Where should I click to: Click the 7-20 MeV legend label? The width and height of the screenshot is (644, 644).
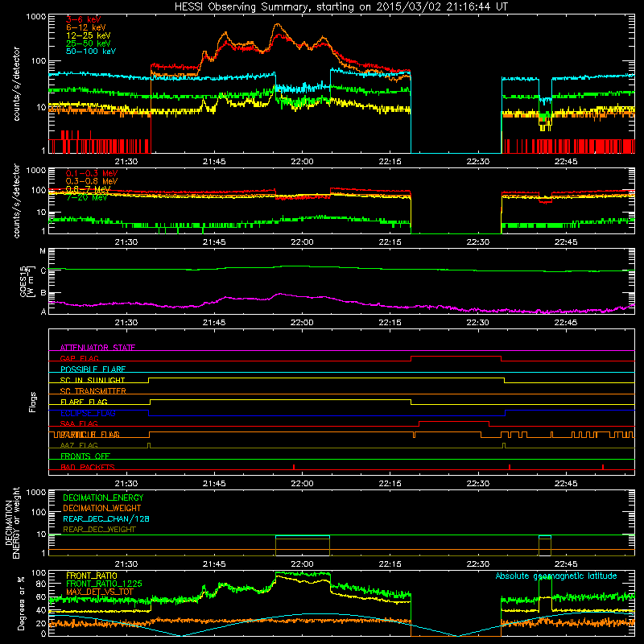86,197
